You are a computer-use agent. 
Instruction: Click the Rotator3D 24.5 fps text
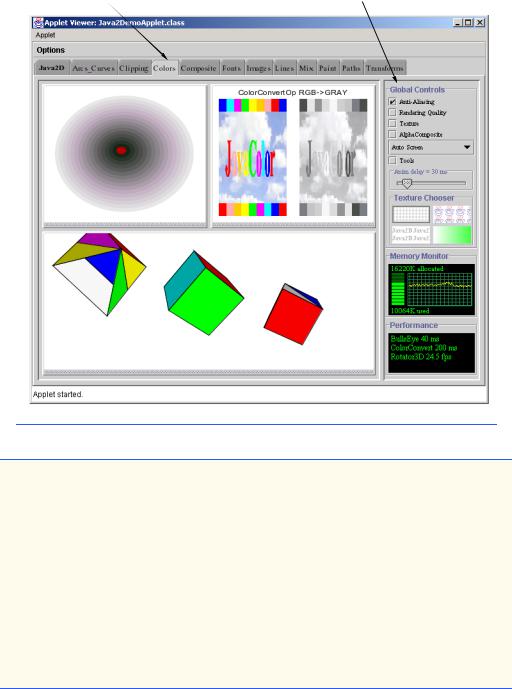coord(421,357)
